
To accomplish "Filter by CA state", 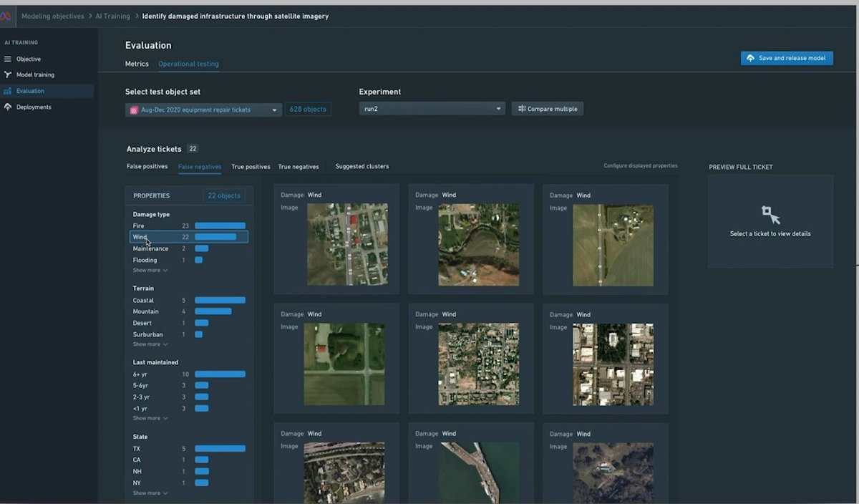I will (189, 460).
